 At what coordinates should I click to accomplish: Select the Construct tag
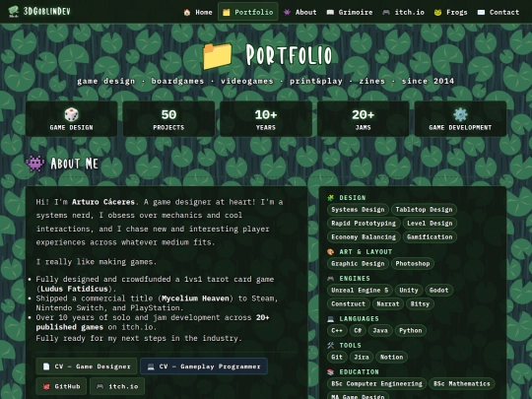pyautogui.click(x=349, y=303)
